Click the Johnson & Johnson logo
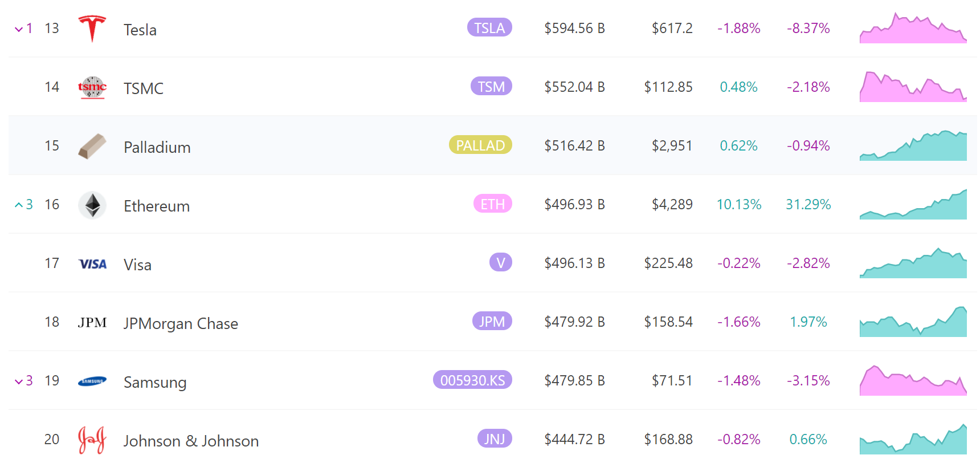 [92, 440]
